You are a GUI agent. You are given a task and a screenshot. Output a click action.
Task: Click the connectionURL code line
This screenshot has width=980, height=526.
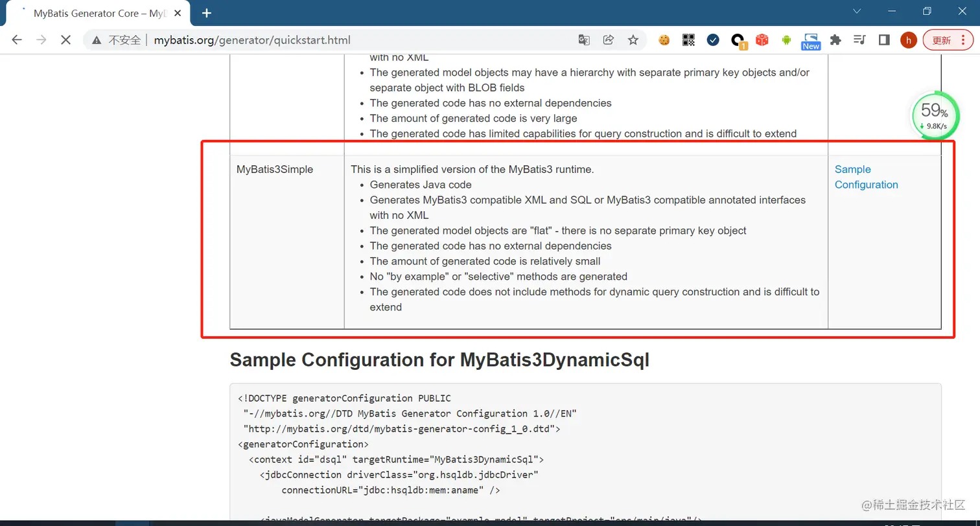391,490
